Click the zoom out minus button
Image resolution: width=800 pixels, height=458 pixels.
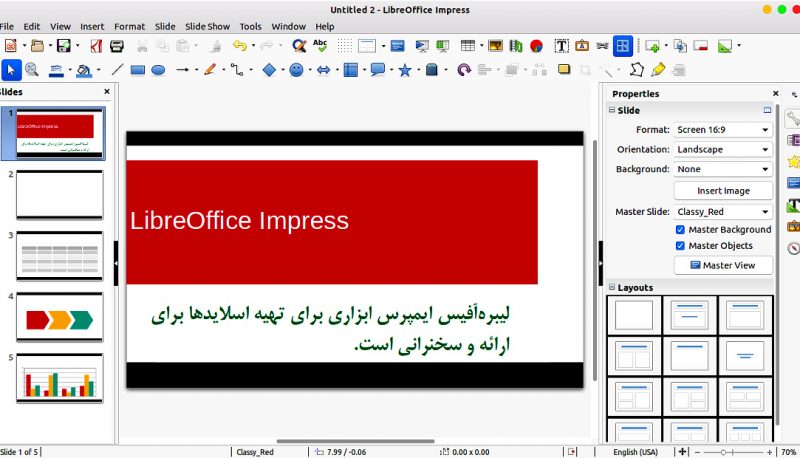tap(697, 452)
